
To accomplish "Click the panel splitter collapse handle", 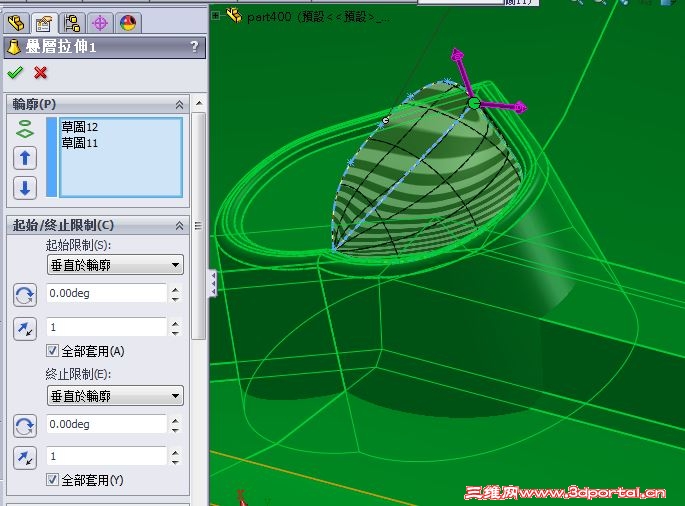I will point(213,284).
